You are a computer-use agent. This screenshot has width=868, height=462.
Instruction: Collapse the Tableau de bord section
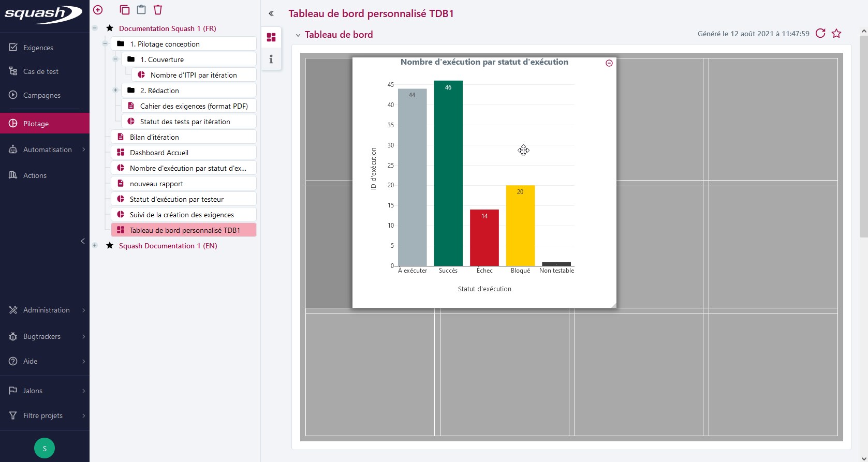(x=298, y=35)
